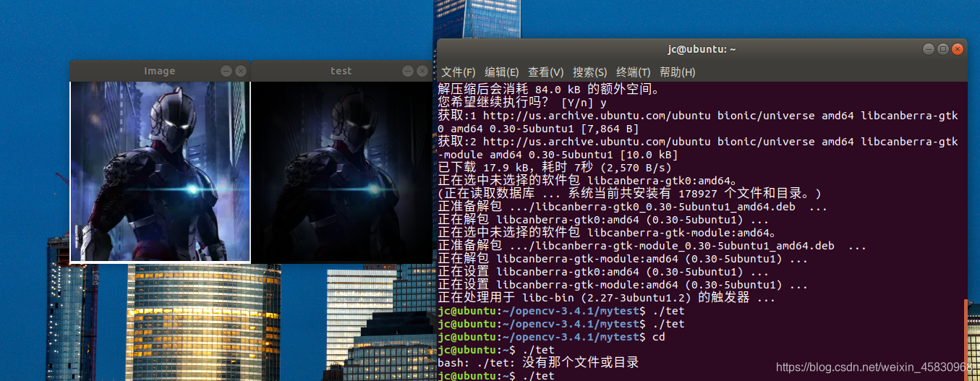The width and height of the screenshot is (980, 381).
Task: Click '系统当前共安装有 178927 个文件和目录' line
Action: (629, 194)
